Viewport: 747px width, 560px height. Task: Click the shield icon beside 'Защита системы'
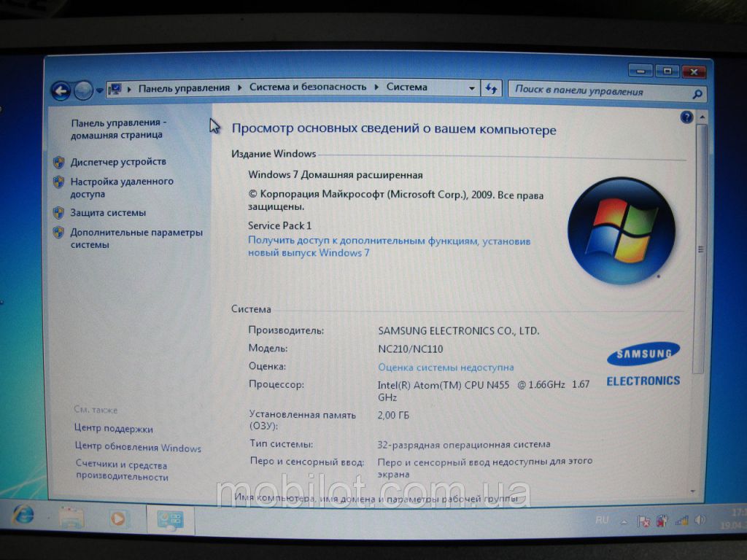pyautogui.click(x=58, y=212)
